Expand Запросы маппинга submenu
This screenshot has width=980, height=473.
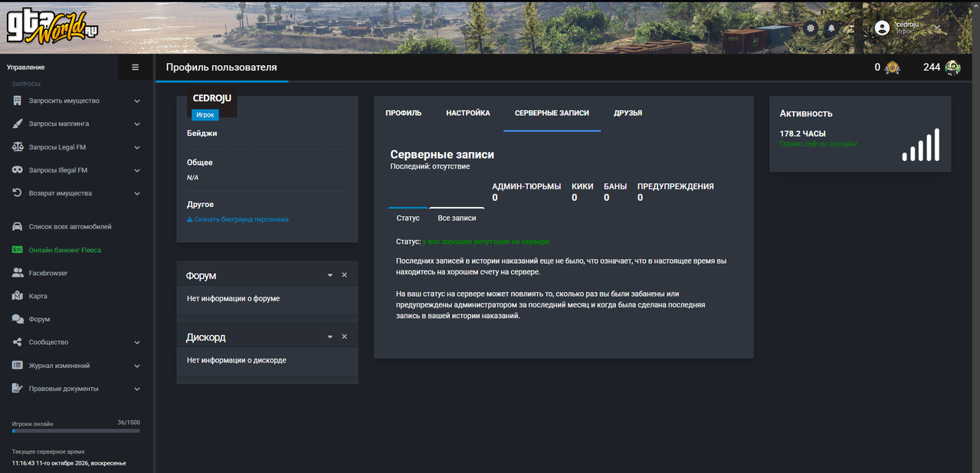click(137, 124)
